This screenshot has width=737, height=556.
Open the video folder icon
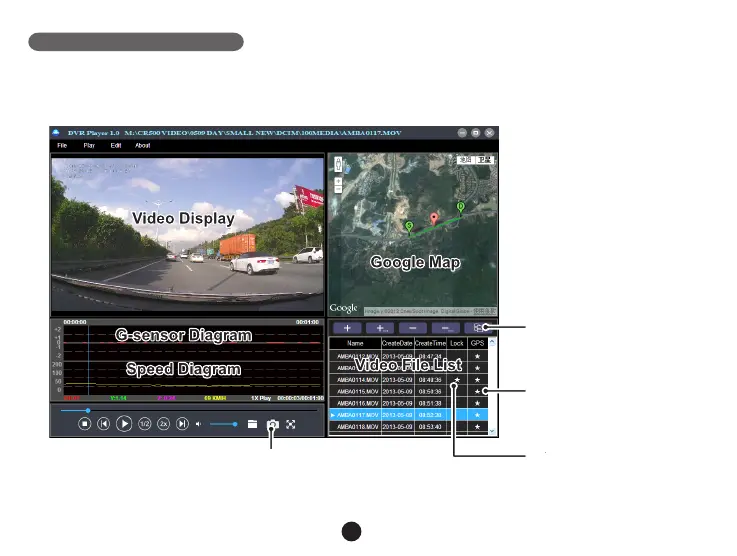(253, 424)
